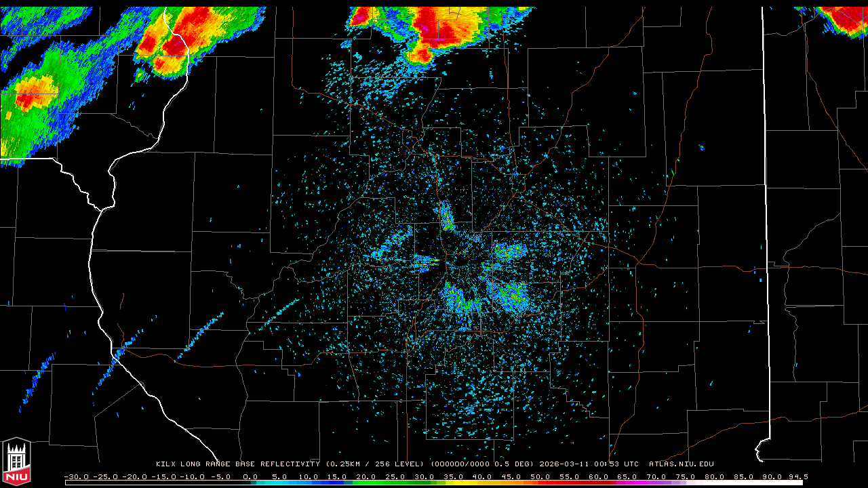Click the '75.0' reflectivity scale label
This screenshot has width=868, height=488.
pos(685,476)
